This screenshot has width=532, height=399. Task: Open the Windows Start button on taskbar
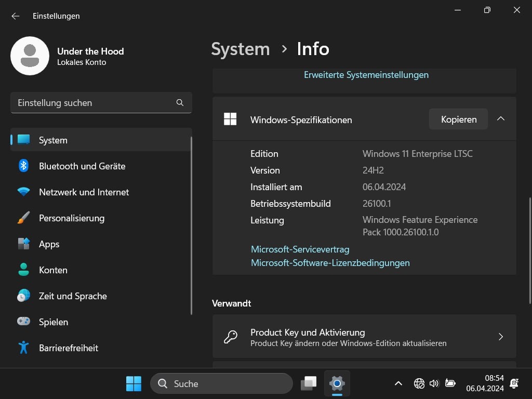point(134,384)
